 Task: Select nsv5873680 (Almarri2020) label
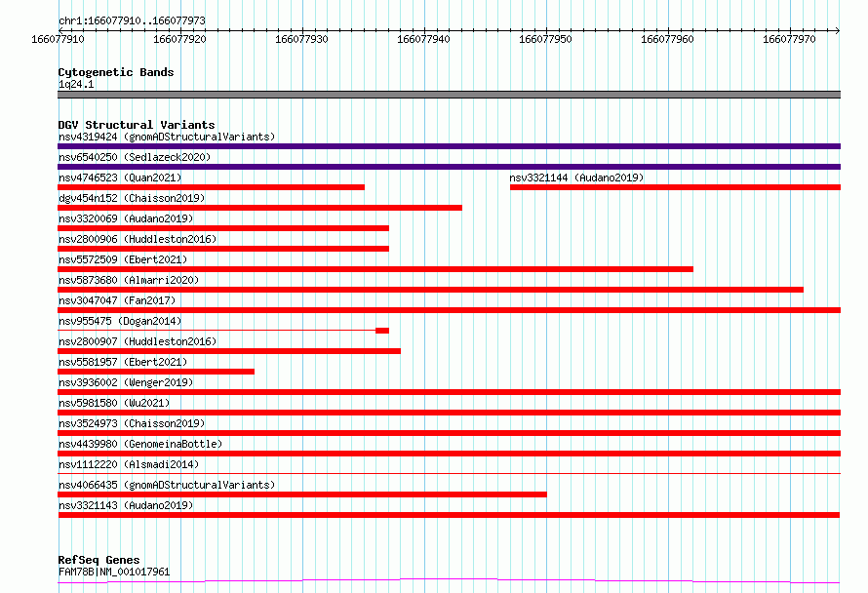(x=129, y=280)
